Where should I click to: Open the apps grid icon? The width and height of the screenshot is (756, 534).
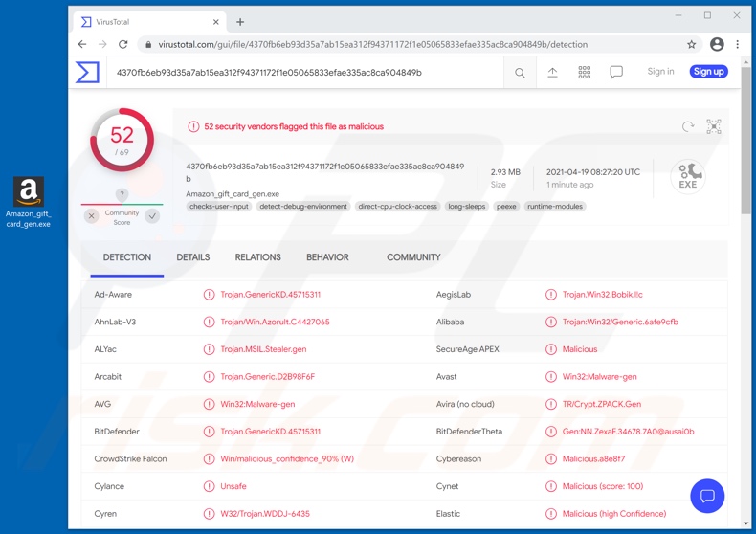(584, 73)
